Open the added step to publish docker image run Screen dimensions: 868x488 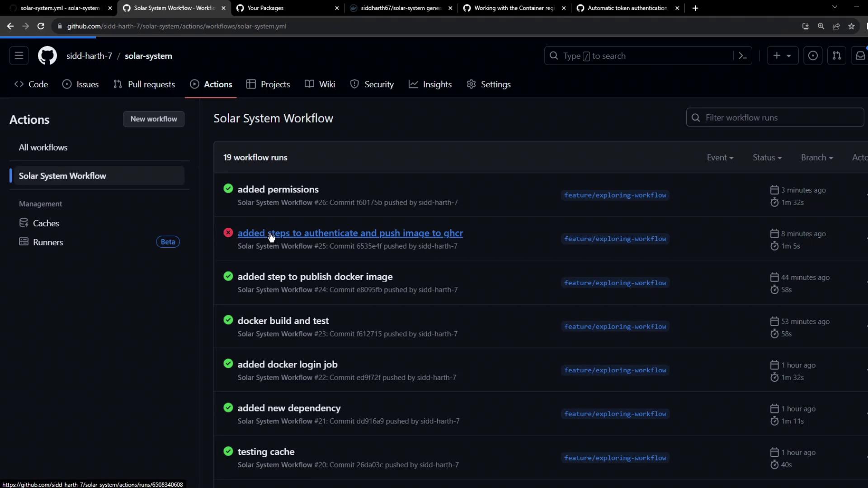tap(315, 277)
